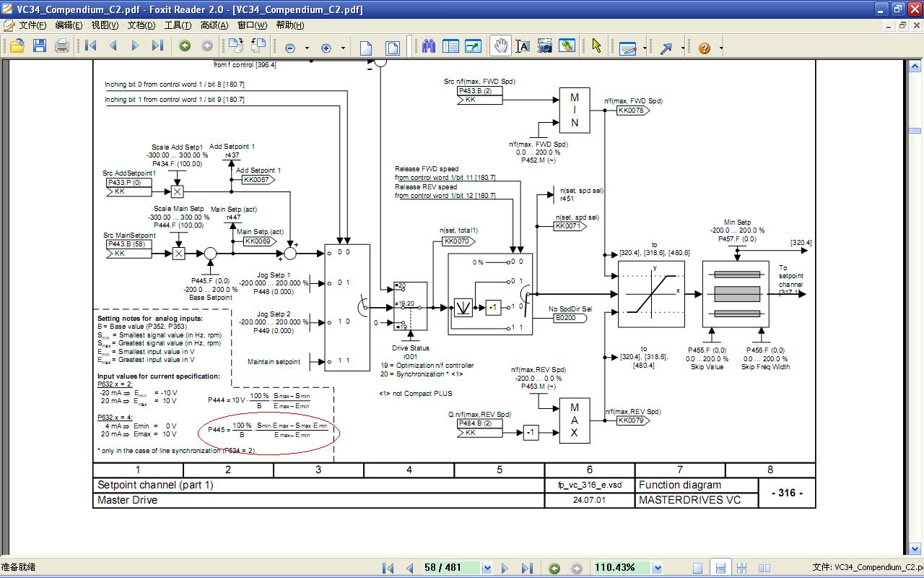Go to the previous page in the toolbar

tap(113, 46)
